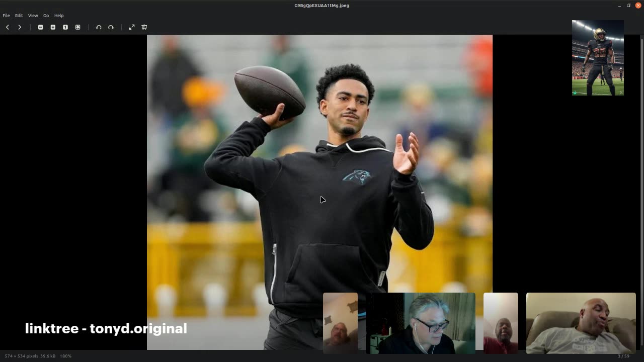Rotate the image clockwise
Image resolution: width=644 pixels, height=362 pixels.
pyautogui.click(x=111, y=27)
